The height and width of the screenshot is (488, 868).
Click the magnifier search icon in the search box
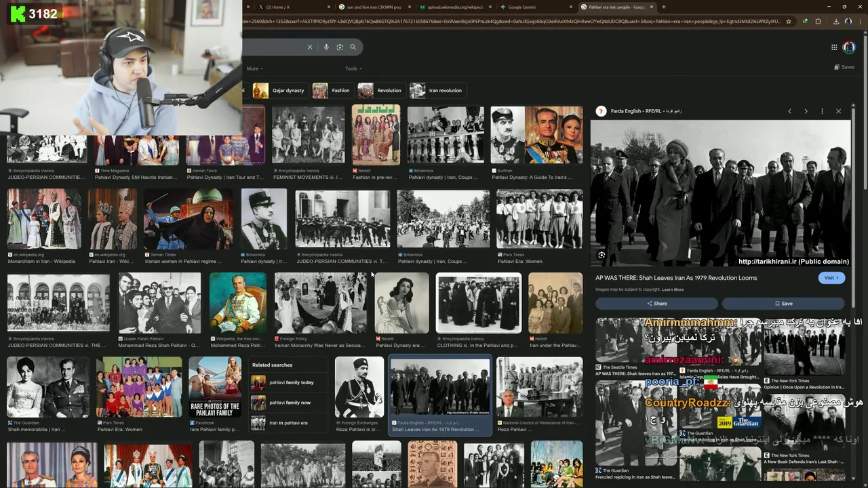coord(353,47)
